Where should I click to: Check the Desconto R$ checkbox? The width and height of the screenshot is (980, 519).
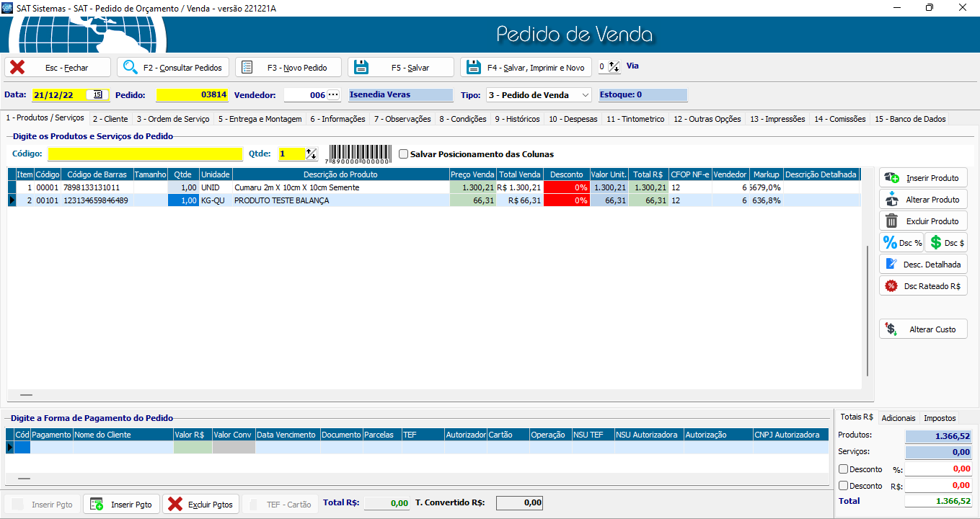(x=844, y=486)
